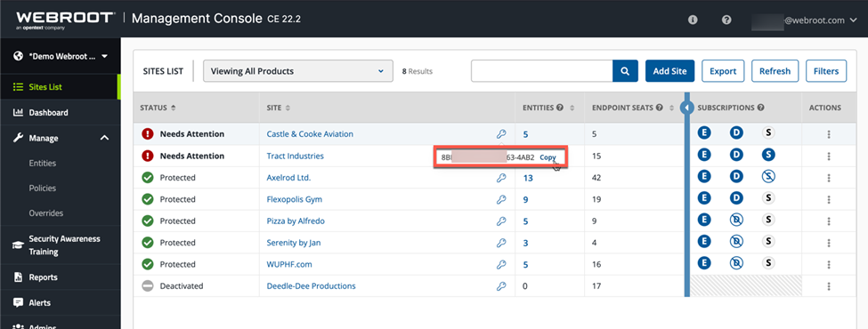
Task: Open the Viewing All Products dropdown
Action: (298, 71)
